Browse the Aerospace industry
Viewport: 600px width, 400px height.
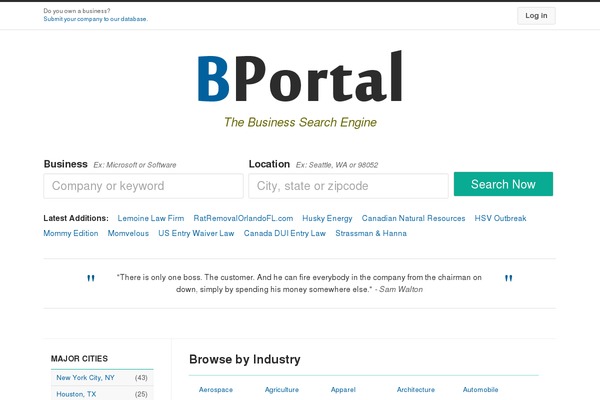coord(216,390)
